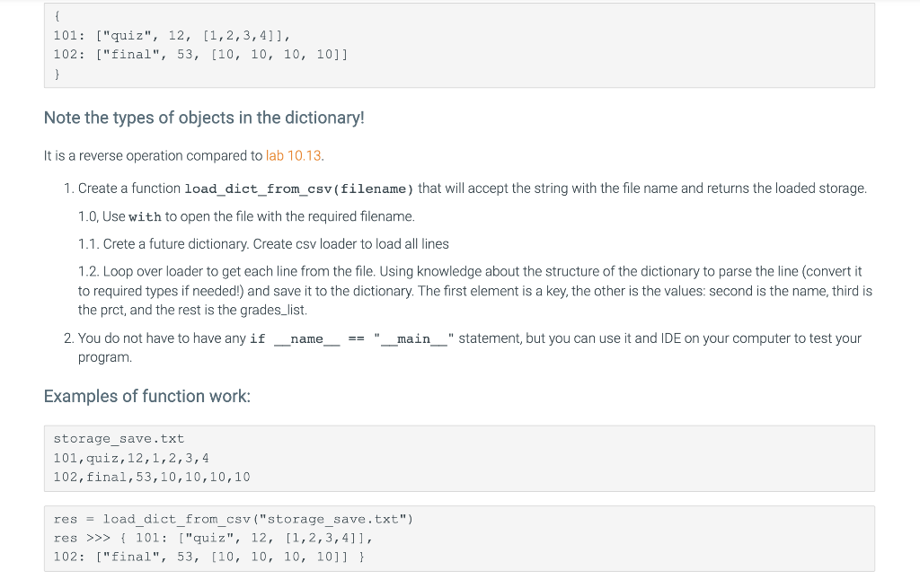Viewport: 920px width, 588px height.
Task: Open the lab 10.13 link
Action: point(292,155)
